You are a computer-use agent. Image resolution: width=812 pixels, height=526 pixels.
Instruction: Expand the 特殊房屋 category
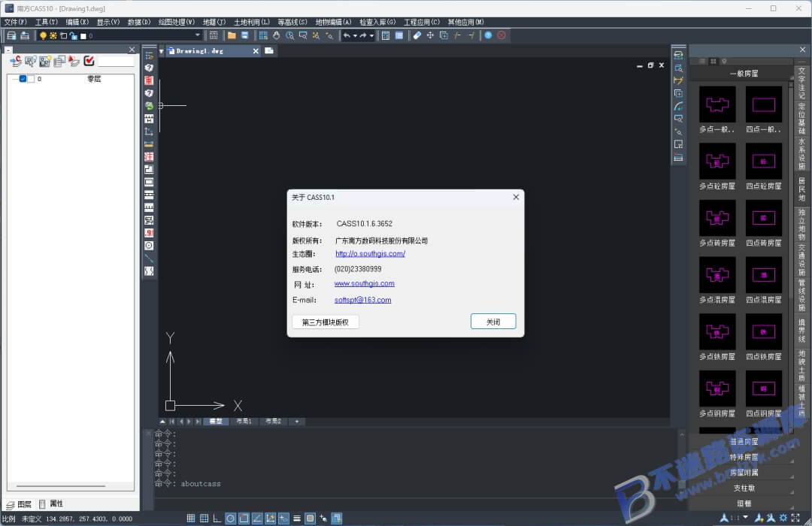click(744, 457)
